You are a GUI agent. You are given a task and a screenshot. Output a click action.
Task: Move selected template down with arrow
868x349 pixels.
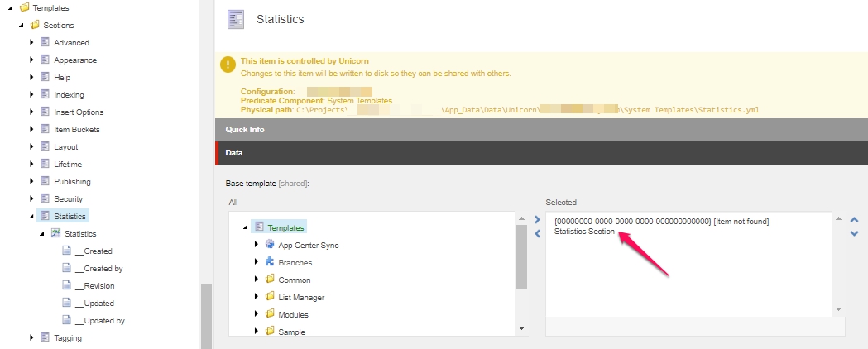(855, 233)
